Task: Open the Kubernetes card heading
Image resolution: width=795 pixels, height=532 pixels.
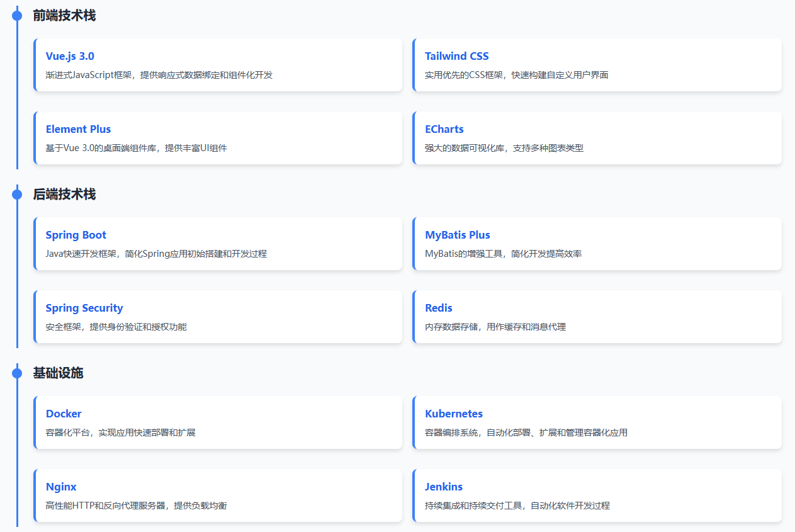Action: tap(454, 414)
